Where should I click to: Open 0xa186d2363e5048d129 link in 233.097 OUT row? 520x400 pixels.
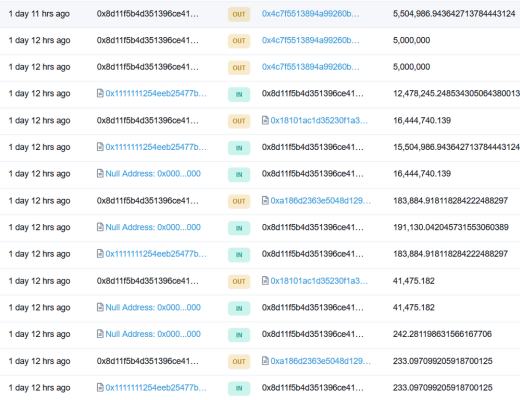pos(320,361)
